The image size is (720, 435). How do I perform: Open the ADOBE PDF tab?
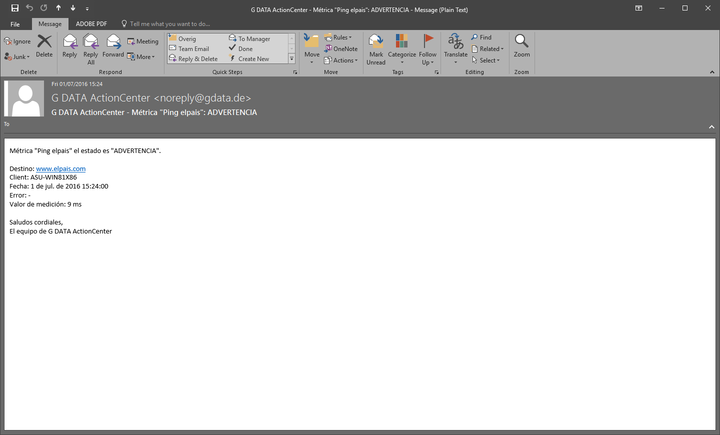91,24
